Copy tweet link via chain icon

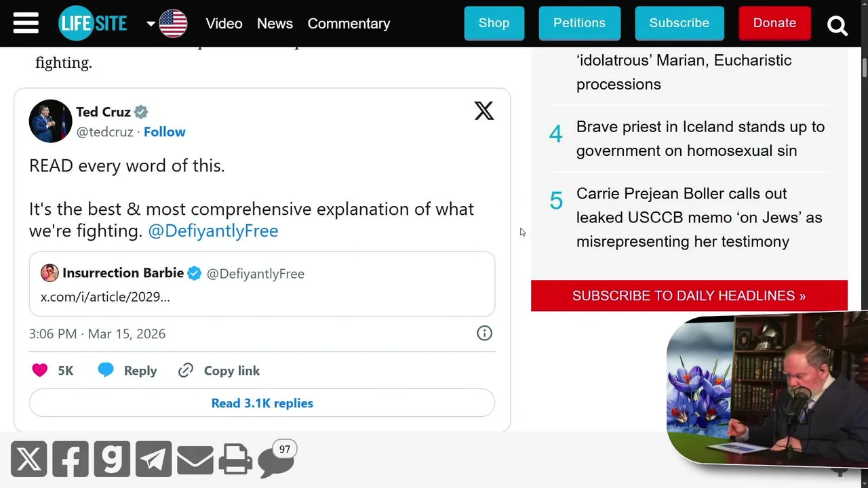tap(186, 370)
